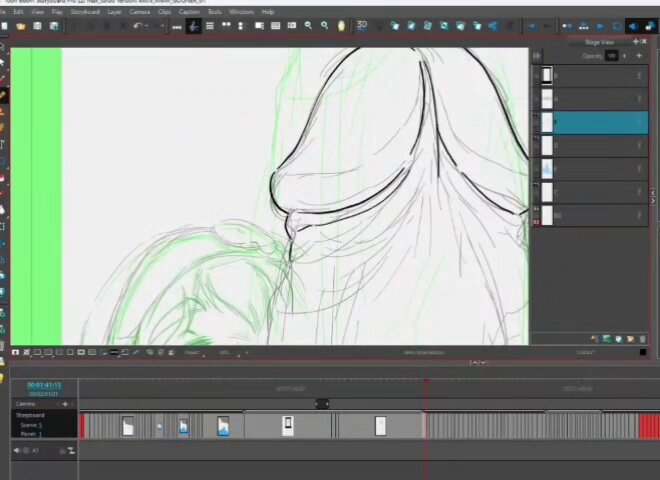Select the phone panel thumbnail in the timeline

coord(288,425)
